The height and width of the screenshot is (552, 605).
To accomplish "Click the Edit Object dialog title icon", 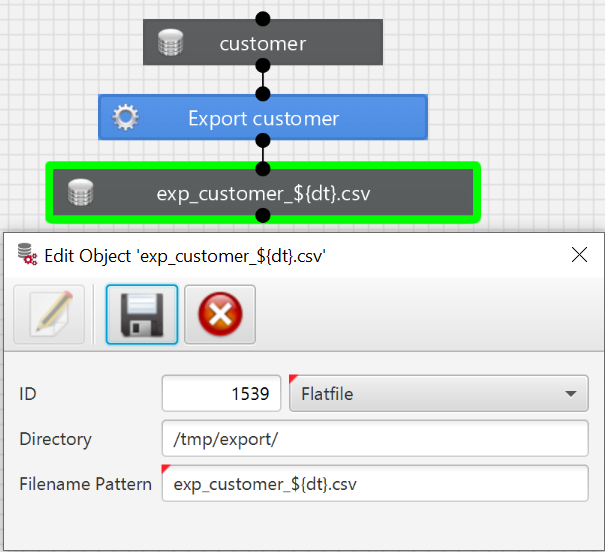I will pos(27,255).
